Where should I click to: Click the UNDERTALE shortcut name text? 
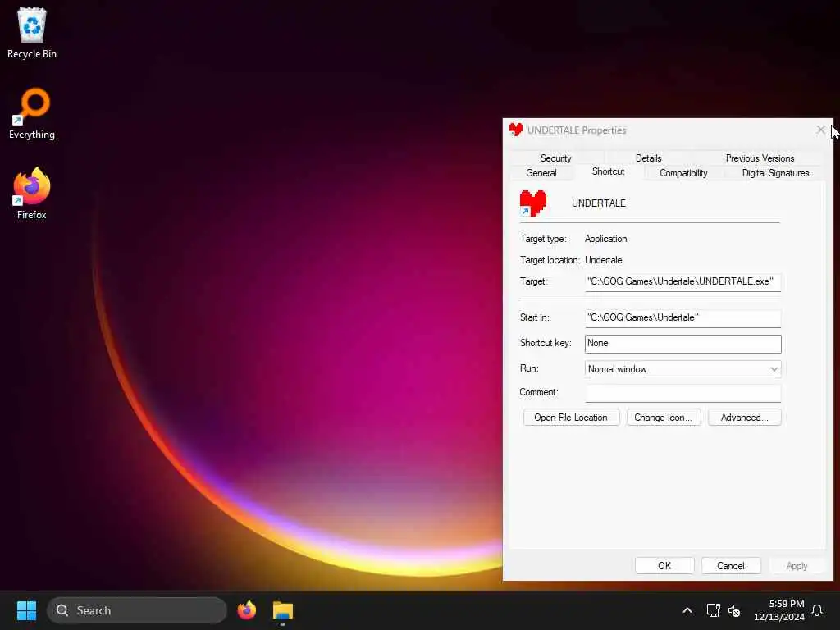(598, 203)
